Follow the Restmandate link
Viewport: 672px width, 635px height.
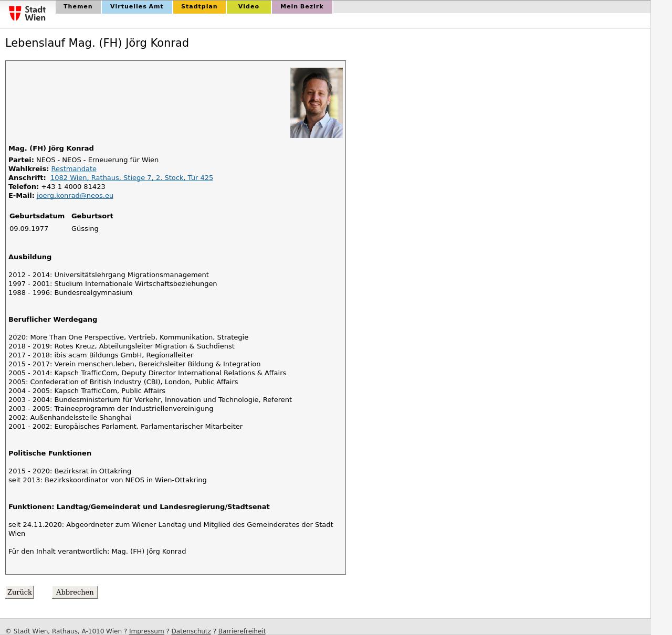pos(73,168)
